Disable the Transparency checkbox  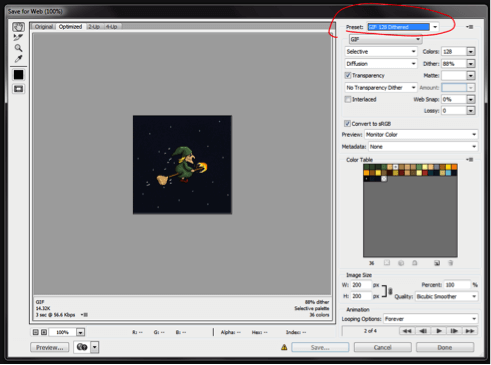(348, 75)
